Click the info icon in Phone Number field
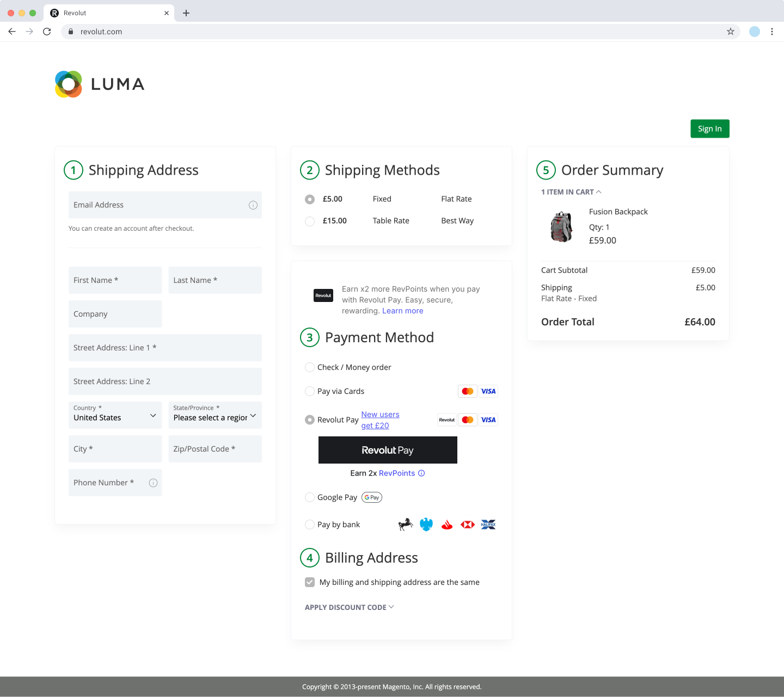The width and height of the screenshot is (784, 697). (x=154, y=483)
